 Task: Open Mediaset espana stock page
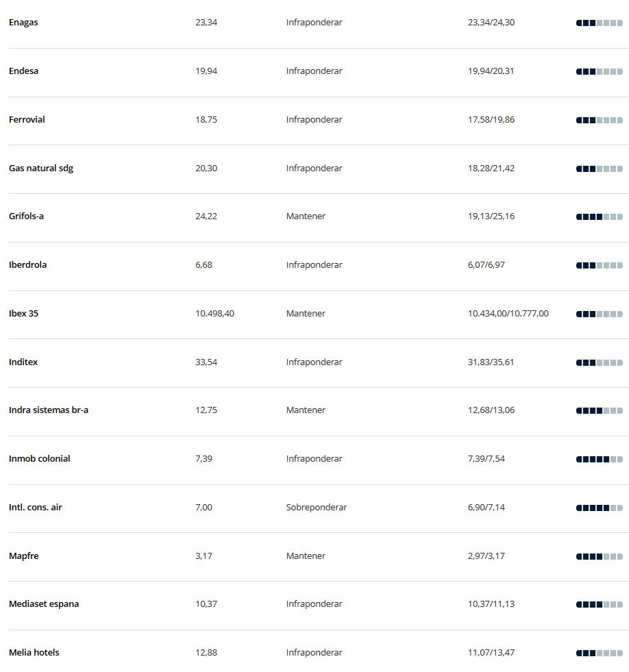[44, 604]
